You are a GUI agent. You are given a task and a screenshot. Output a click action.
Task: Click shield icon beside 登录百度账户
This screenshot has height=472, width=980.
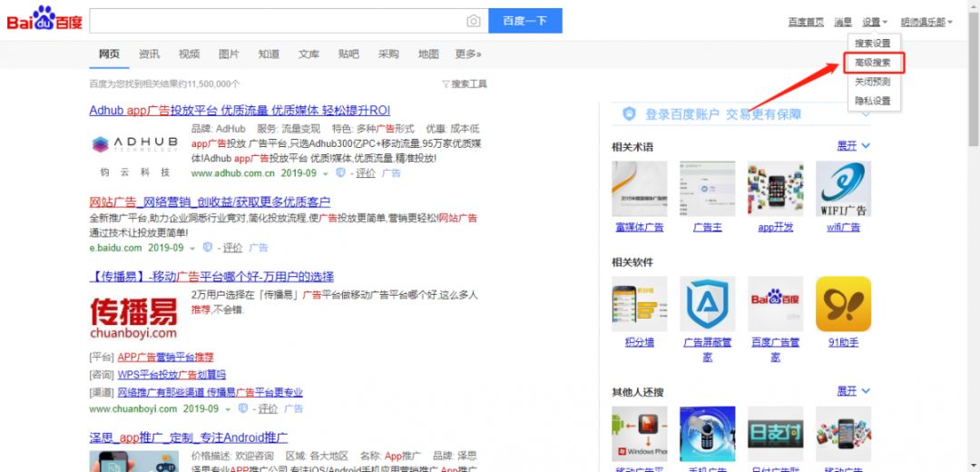point(629,113)
